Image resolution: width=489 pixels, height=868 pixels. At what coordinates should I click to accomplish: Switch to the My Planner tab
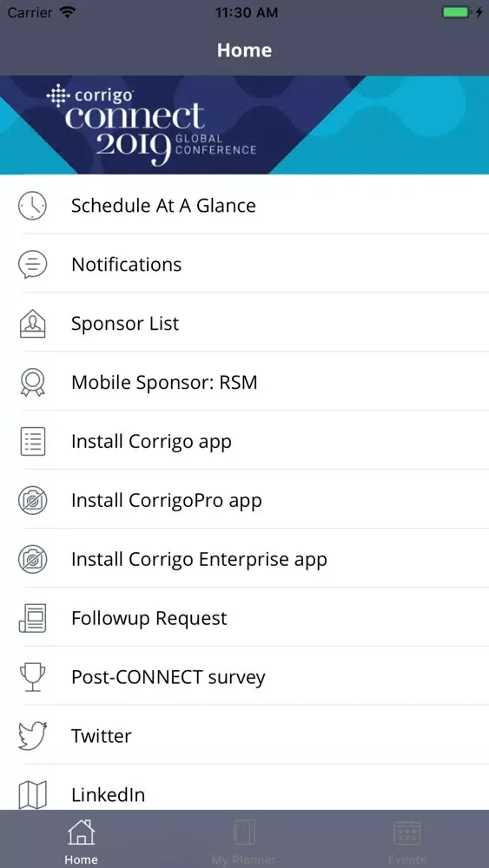click(244, 841)
